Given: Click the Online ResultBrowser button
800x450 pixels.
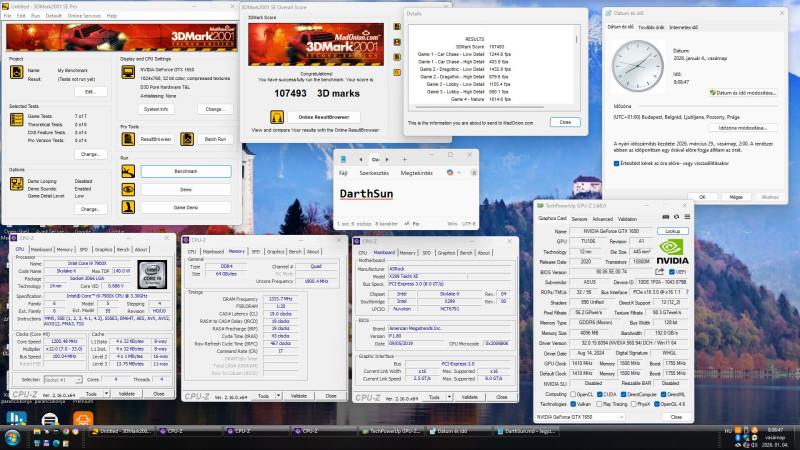Looking at the screenshot, I should (x=323, y=117).
